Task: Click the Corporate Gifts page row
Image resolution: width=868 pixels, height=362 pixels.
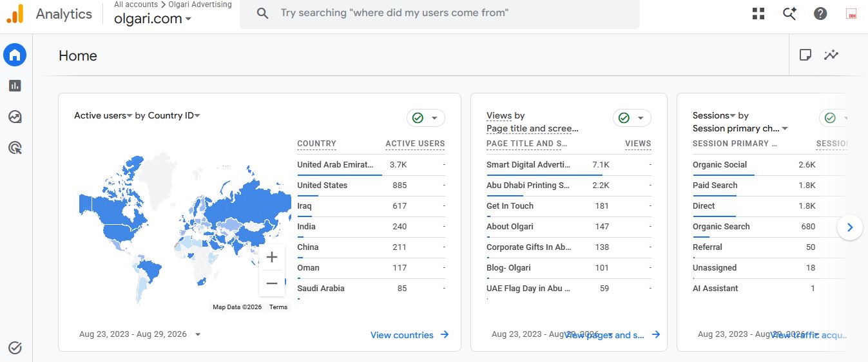Action: tap(569, 247)
